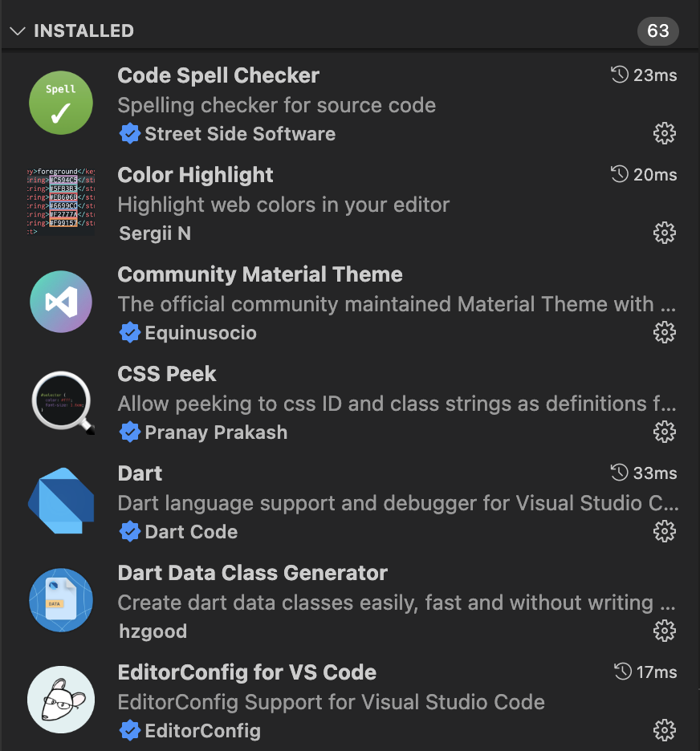Open CSS Peek magnifier icon
The width and height of the screenshot is (700, 751).
click(63, 403)
